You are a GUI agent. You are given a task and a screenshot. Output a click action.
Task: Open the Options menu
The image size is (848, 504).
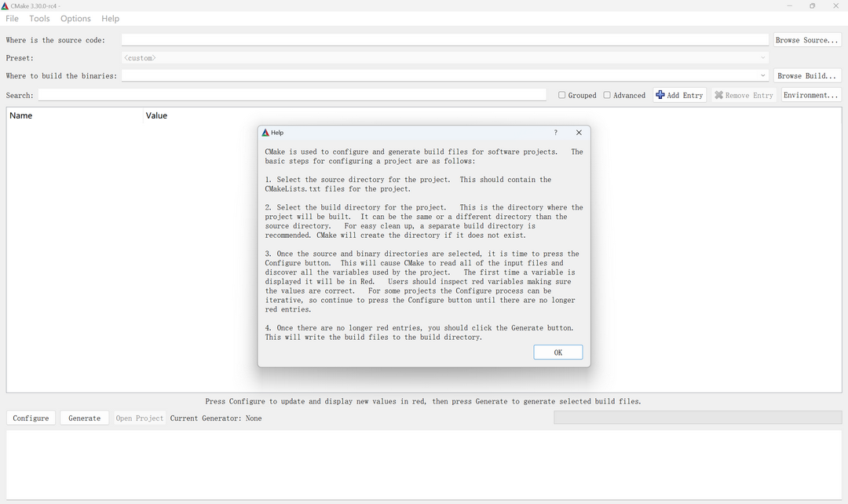click(x=75, y=18)
